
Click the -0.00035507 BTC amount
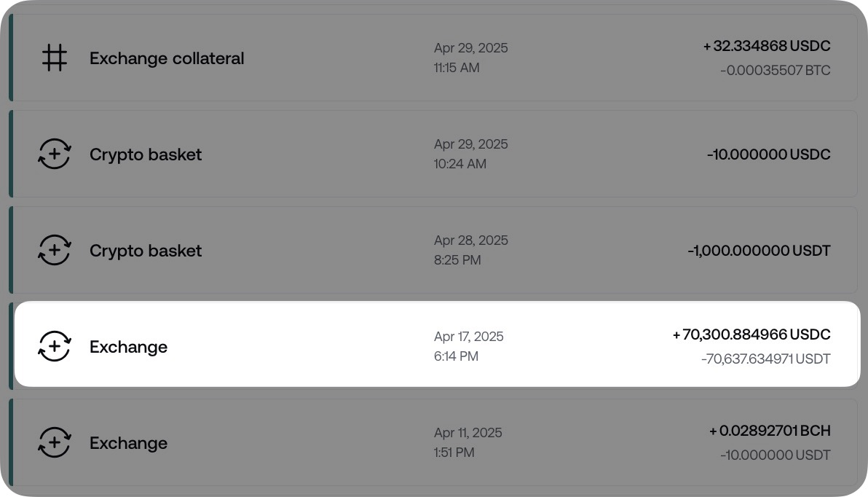[x=775, y=71]
